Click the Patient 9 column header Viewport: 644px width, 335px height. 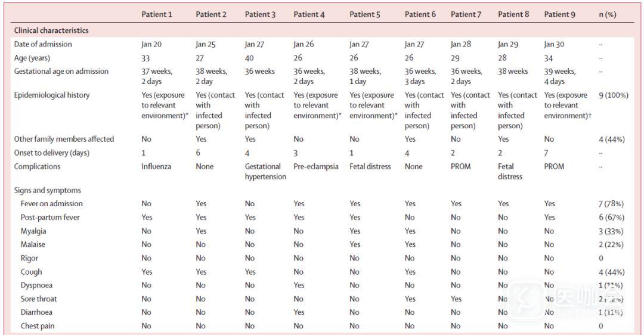[x=559, y=14]
